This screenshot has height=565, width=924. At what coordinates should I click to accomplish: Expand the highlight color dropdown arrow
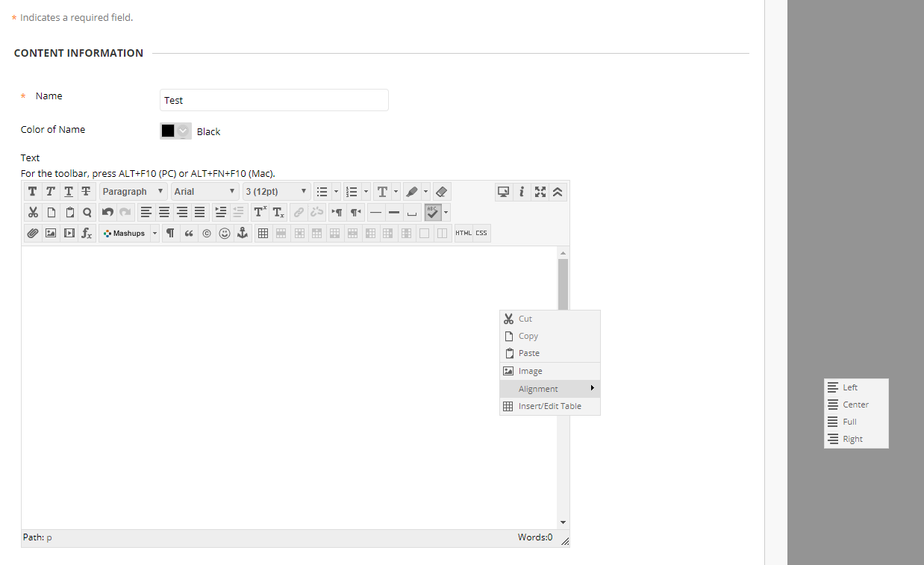pos(426,192)
